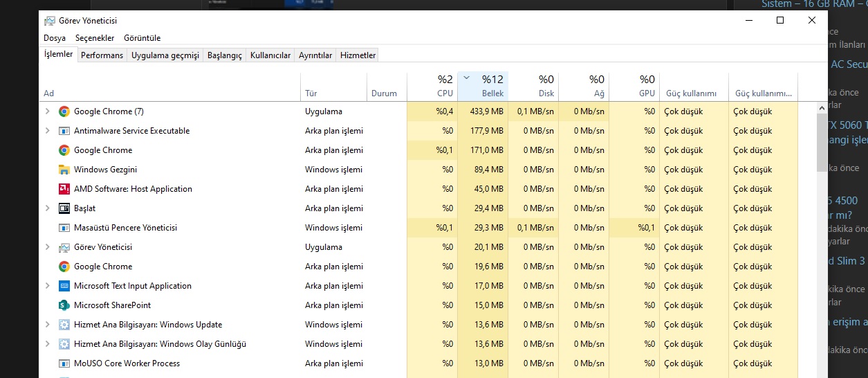The height and width of the screenshot is (378, 868).
Task: Expand Hizmet Ana Bilgisayarı: Windows Update
Action: (48, 325)
